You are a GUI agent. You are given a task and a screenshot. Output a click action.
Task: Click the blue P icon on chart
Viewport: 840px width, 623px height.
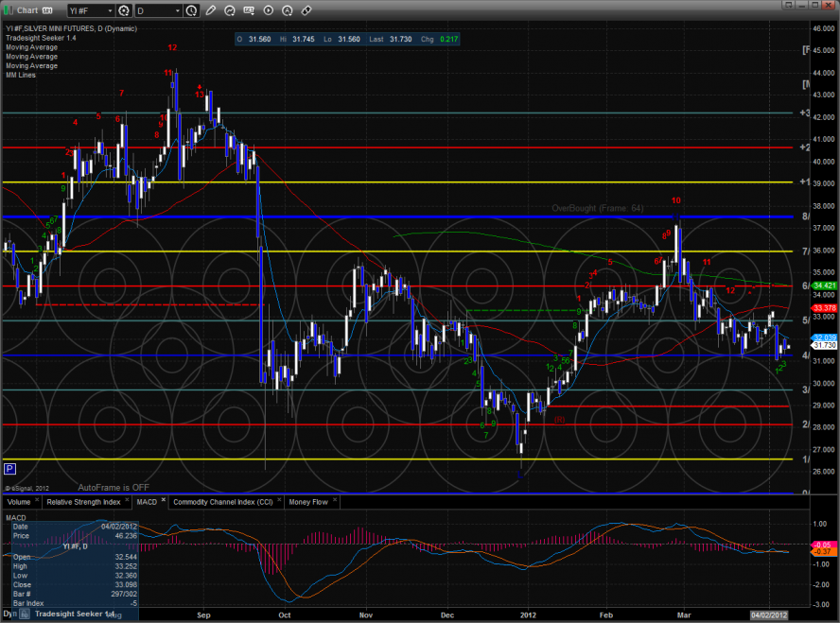[x=9, y=468]
